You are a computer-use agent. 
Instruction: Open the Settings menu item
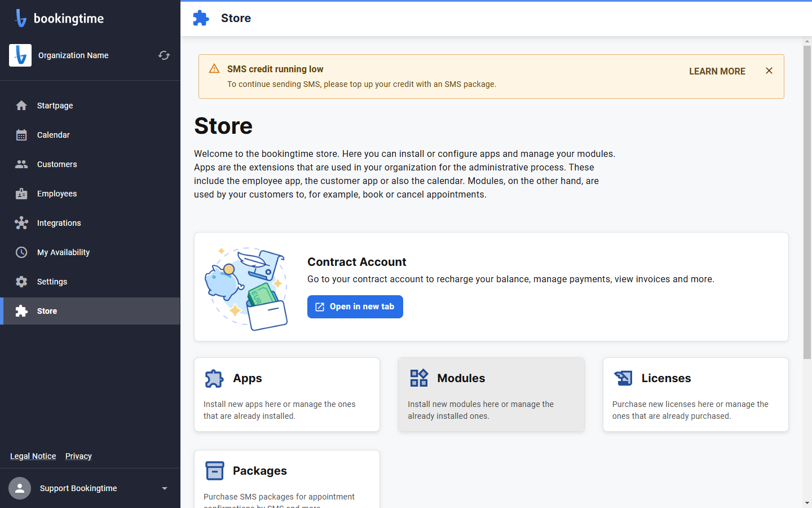90,282
